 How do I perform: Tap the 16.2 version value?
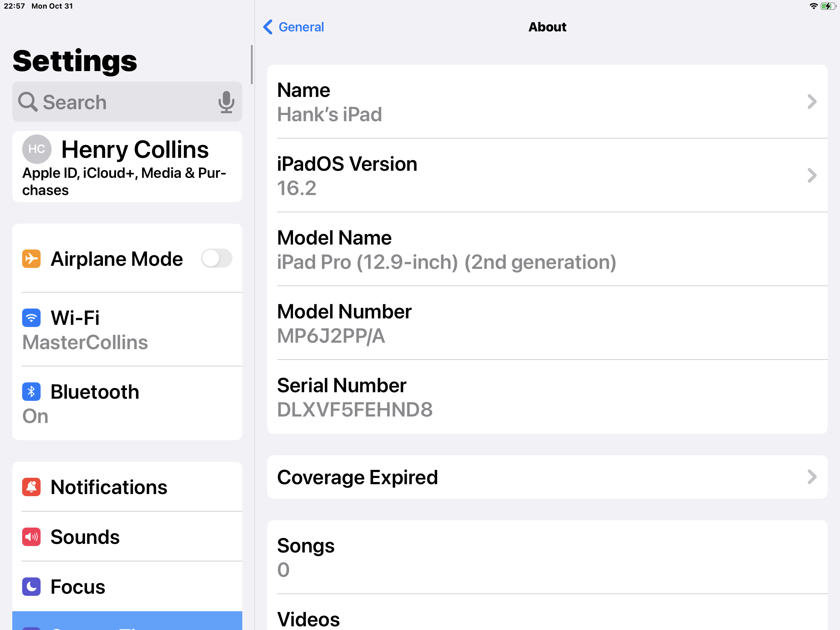297,188
